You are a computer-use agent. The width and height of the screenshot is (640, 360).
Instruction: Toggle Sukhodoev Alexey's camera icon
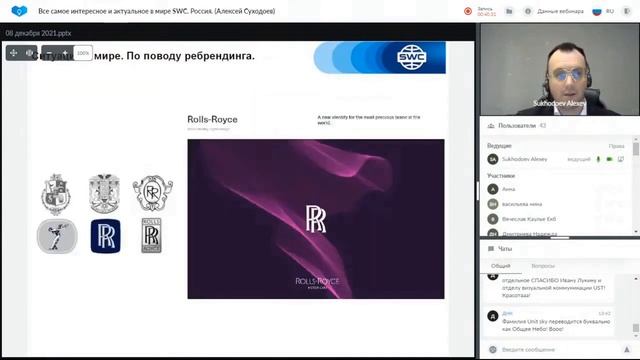click(x=609, y=159)
